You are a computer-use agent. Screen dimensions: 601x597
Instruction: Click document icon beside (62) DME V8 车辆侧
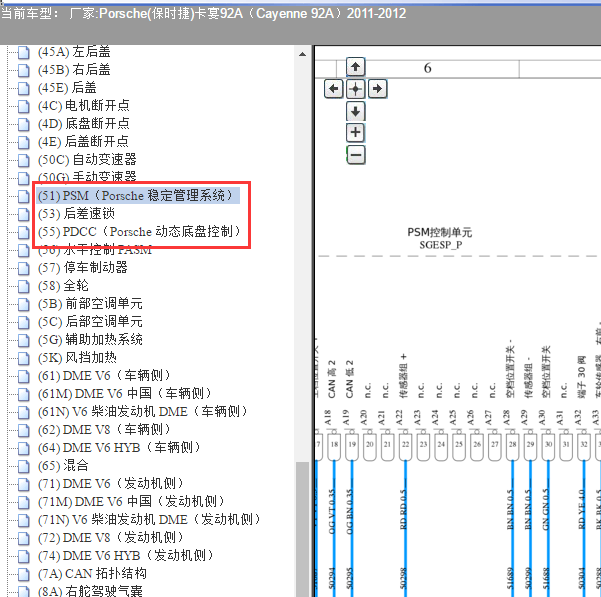(x=24, y=430)
